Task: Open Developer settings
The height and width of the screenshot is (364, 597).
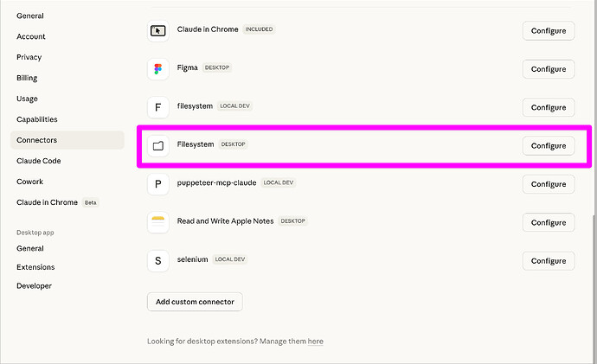Action: (x=34, y=286)
